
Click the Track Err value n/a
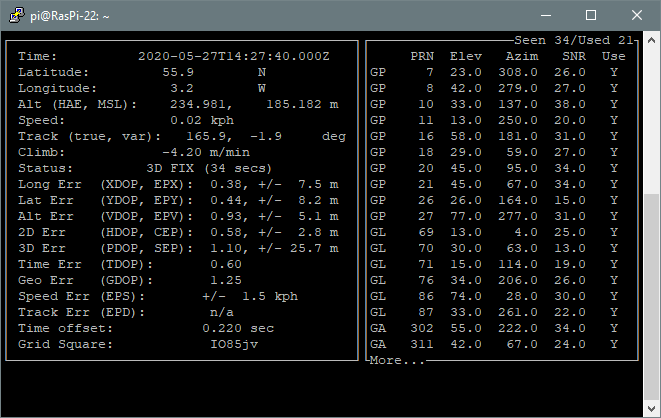tap(222, 313)
